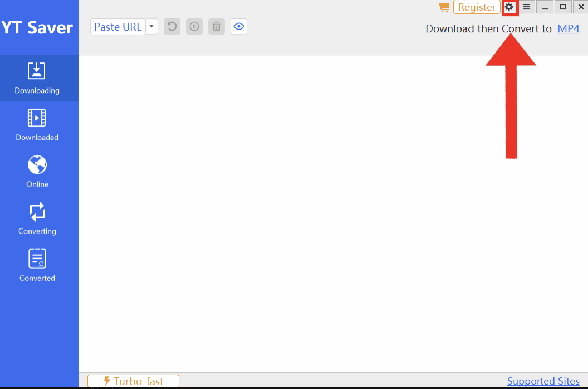
Task: Pause all downloads
Action: click(194, 27)
